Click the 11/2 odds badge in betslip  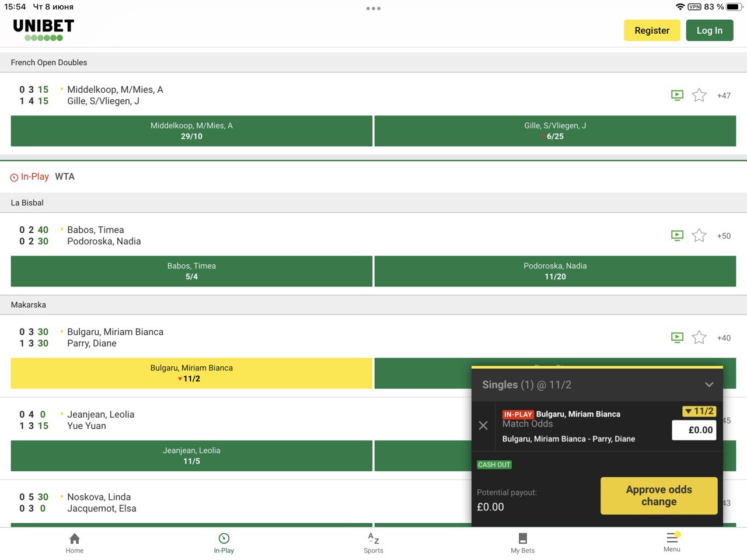[x=699, y=411]
